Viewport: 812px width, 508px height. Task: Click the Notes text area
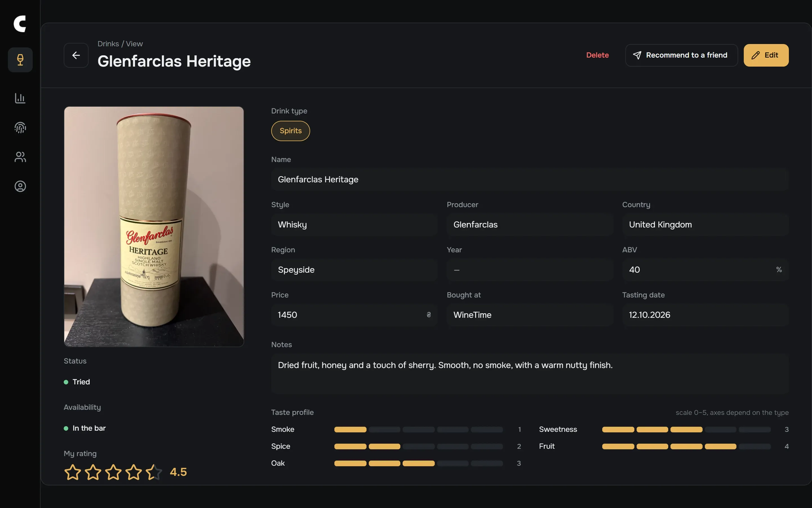coord(529,374)
